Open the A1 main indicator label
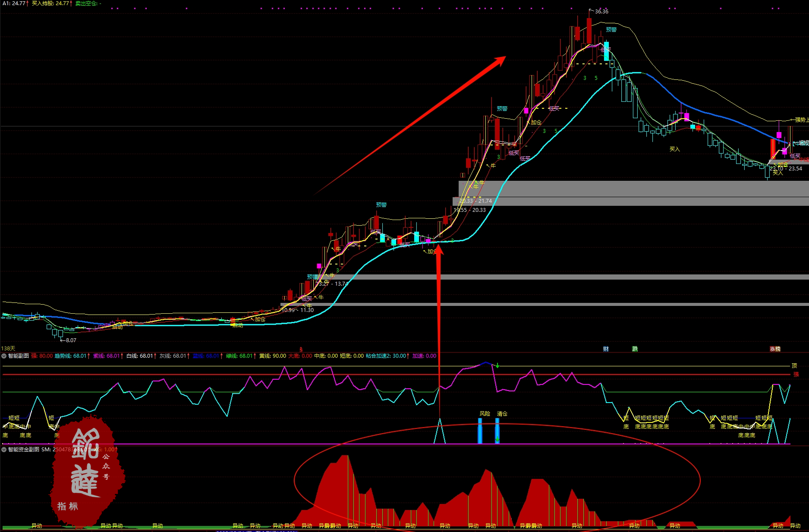Screen dimensions: 809x532 click(14, 3)
